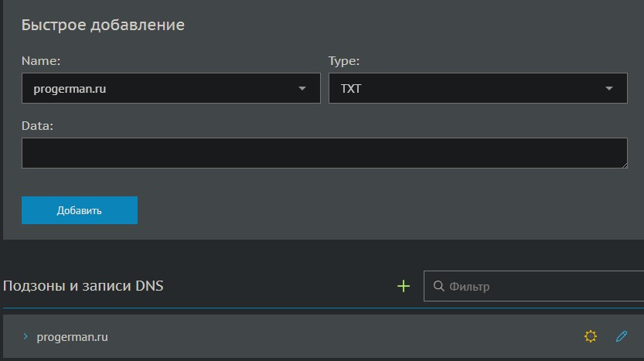
Task: Click the Name: field label
Action: coord(41,60)
